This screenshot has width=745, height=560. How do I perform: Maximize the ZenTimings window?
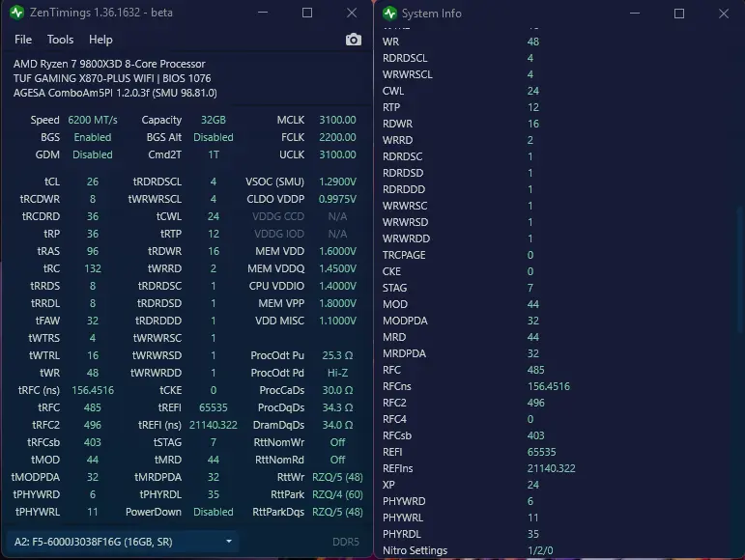[307, 13]
